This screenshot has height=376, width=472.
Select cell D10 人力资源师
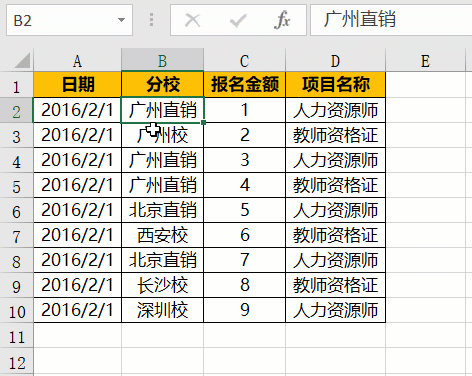point(335,310)
